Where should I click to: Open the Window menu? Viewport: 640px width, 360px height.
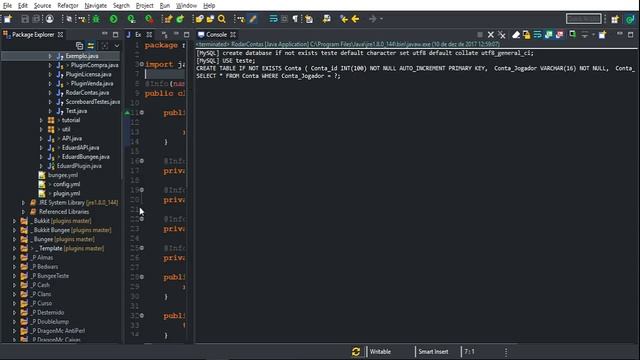[x=186, y=6]
